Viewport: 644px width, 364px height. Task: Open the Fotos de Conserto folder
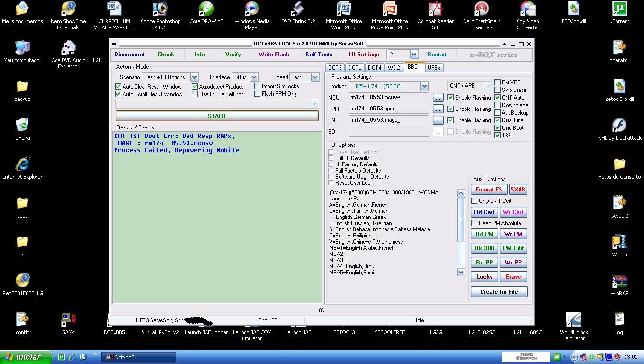(x=619, y=168)
